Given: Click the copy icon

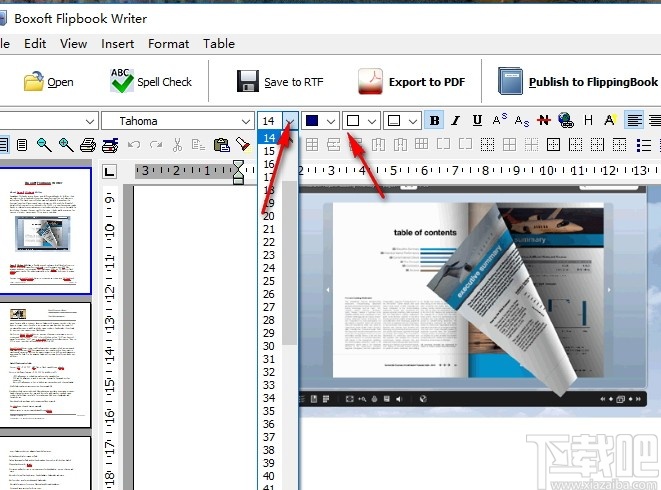Looking at the screenshot, I should [x=198, y=145].
